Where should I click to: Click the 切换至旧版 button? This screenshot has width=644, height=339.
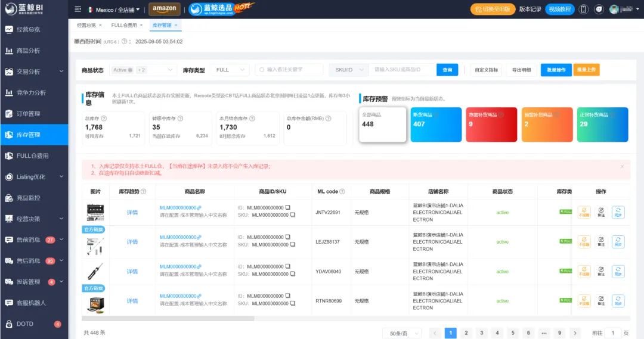[x=493, y=9]
